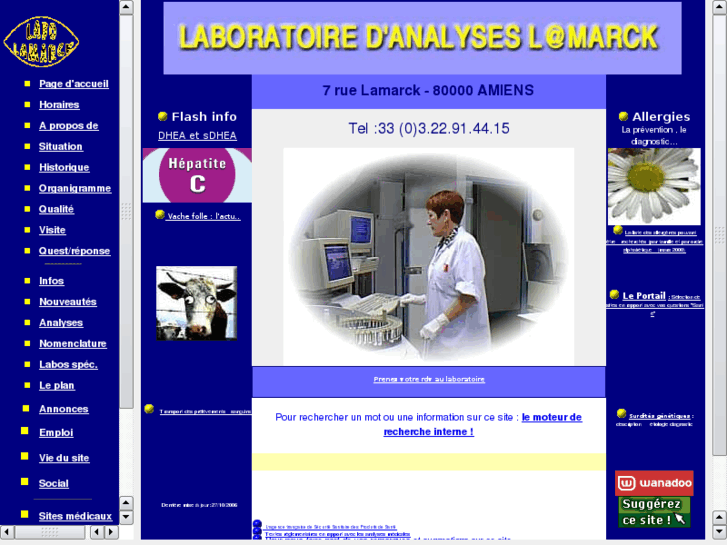Go to the Horaires page
This screenshot has height=545, width=727.
pyautogui.click(x=59, y=105)
